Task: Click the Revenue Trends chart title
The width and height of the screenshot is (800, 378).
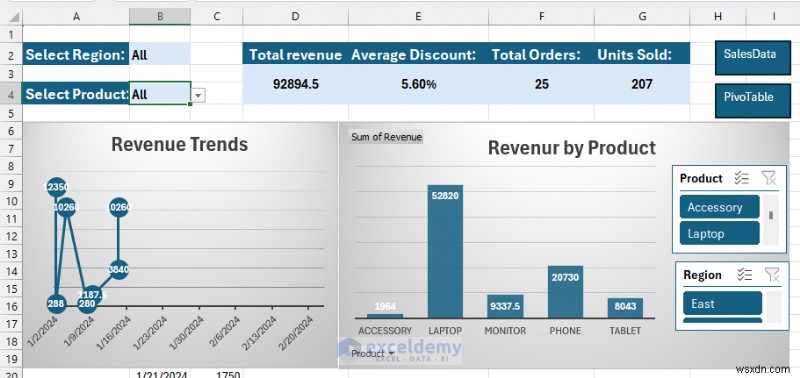Action: (180, 144)
